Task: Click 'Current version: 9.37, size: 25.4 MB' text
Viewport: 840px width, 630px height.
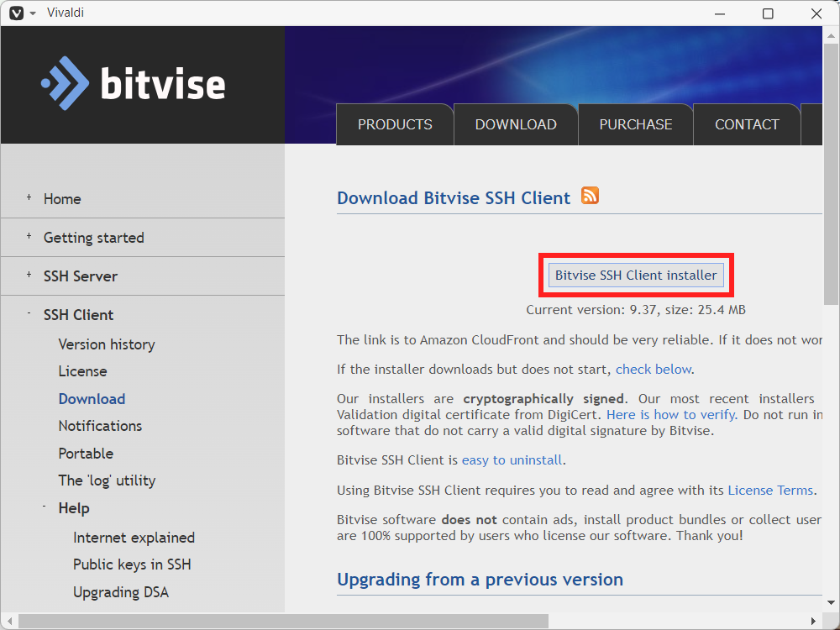Action: [x=636, y=310]
